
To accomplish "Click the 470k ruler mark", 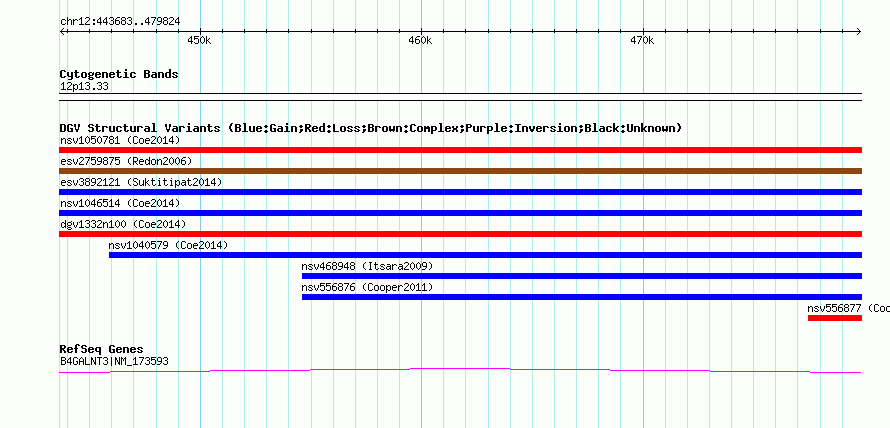I will pos(642,41).
